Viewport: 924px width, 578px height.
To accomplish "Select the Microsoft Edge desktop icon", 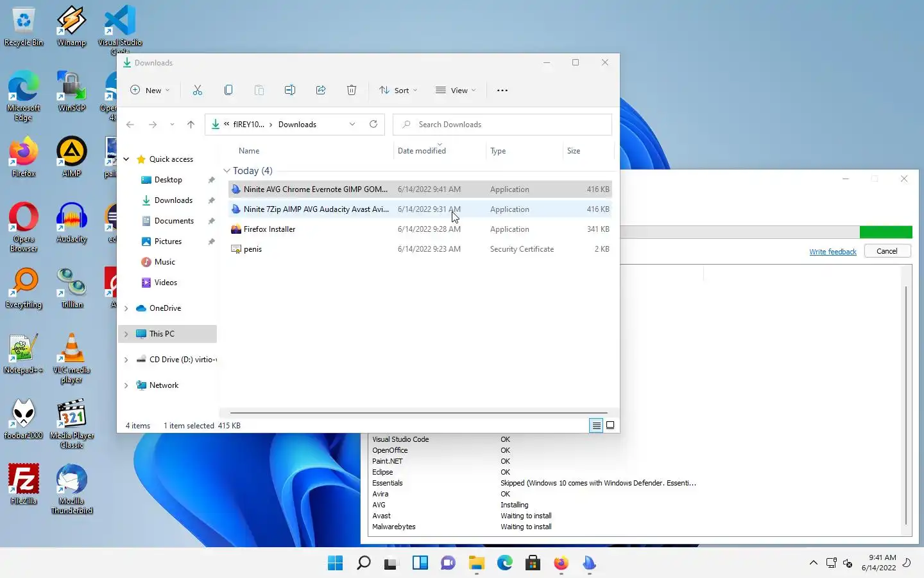I will click(x=24, y=96).
